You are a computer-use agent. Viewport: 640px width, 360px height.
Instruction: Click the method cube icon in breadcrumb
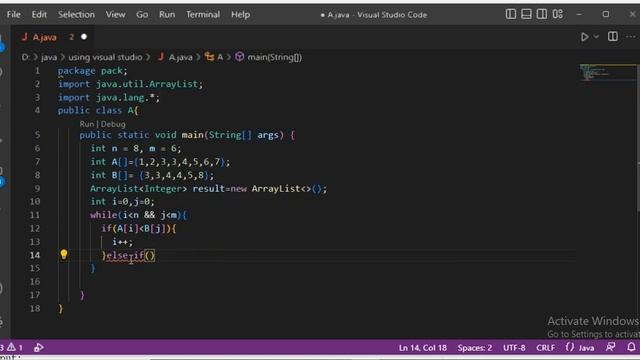click(x=240, y=57)
